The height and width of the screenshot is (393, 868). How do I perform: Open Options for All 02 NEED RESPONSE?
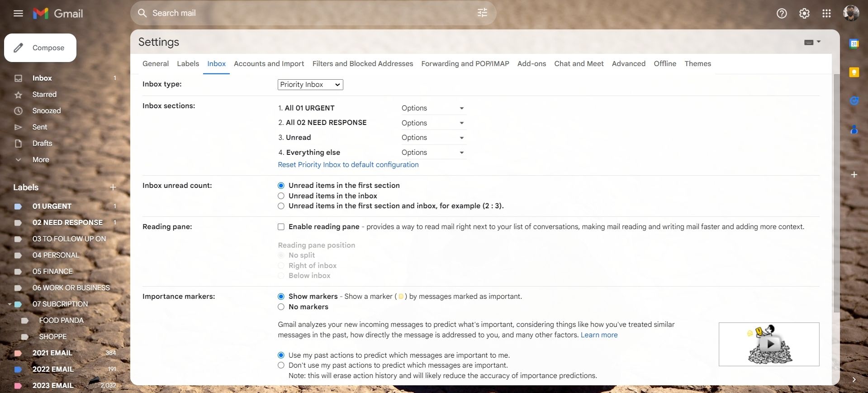point(433,123)
